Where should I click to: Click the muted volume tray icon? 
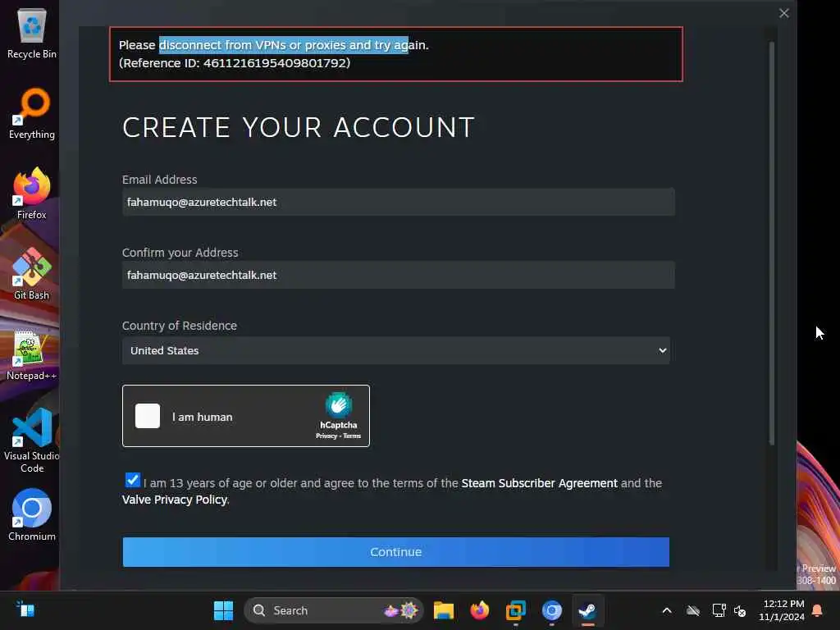point(741,610)
